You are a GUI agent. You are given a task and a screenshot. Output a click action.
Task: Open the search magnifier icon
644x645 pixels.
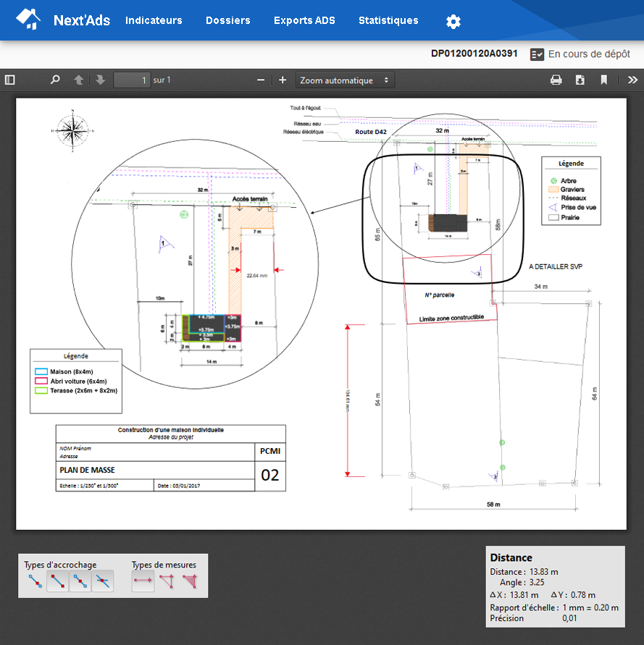coord(55,80)
